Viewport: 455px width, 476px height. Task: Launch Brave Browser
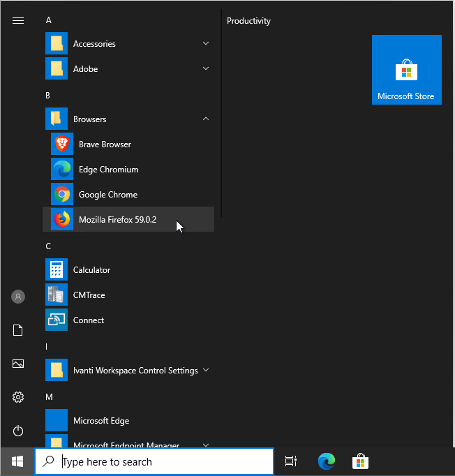click(x=128, y=144)
